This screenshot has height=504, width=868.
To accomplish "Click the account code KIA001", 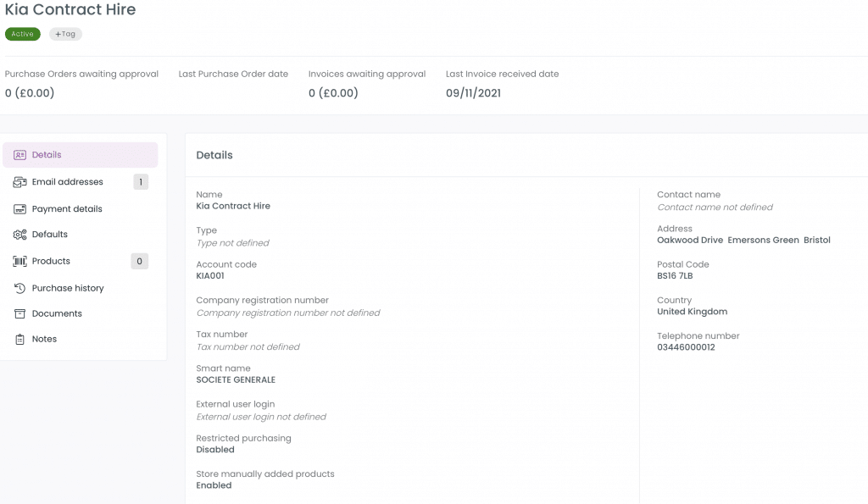I will (210, 276).
